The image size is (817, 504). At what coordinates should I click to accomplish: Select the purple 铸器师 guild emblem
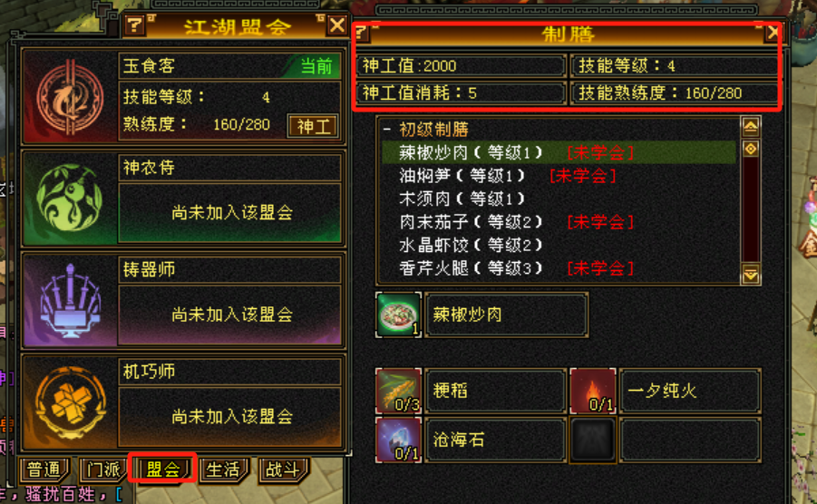(70, 300)
